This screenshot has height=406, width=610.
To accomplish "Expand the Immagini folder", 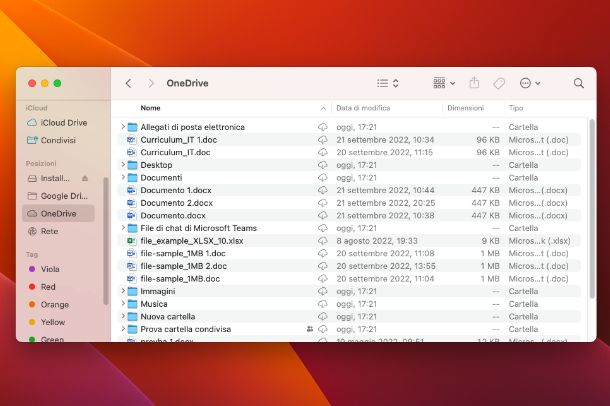I will tap(123, 291).
